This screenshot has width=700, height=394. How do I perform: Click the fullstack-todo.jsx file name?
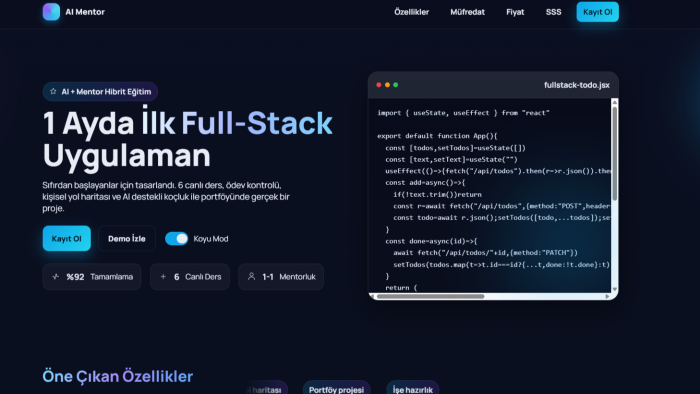pyautogui.click(x=576, y=85)
